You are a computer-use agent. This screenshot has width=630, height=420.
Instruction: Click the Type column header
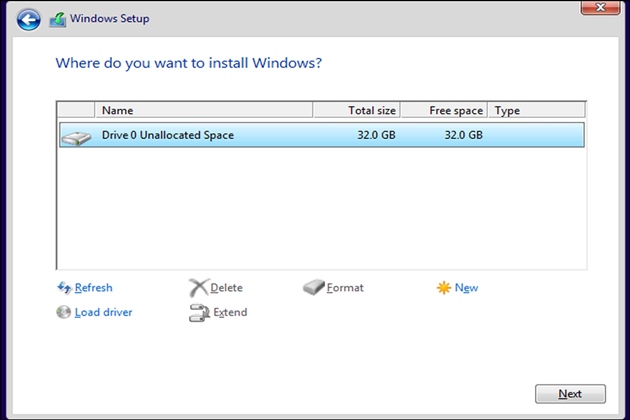535,110
